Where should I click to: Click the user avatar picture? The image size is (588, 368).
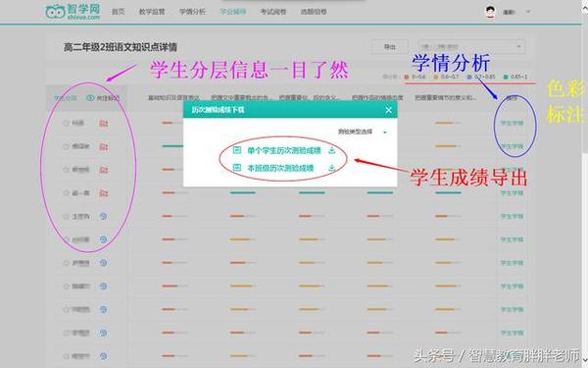(x=491, y=12)
